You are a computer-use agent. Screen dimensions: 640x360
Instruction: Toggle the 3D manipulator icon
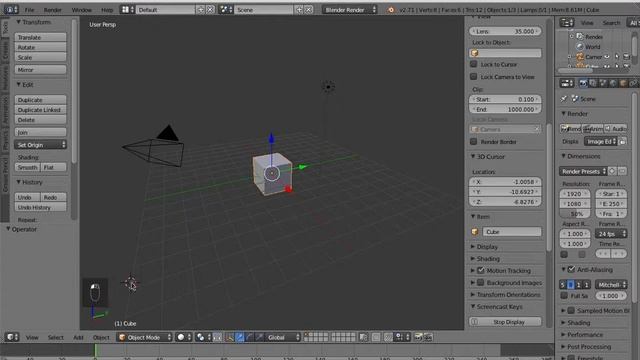(x=230, y=337)
